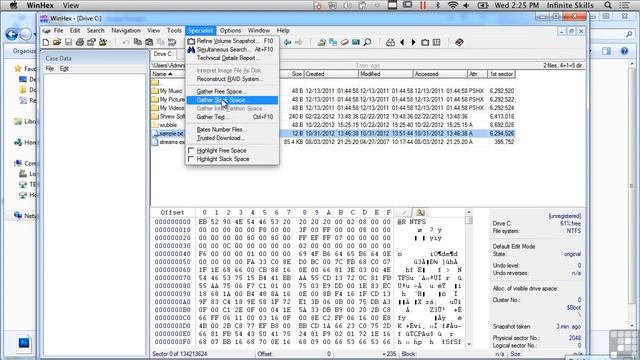Click the Save toolbar icon
Screen dimensions: 640x360
[x=69, y=42]
